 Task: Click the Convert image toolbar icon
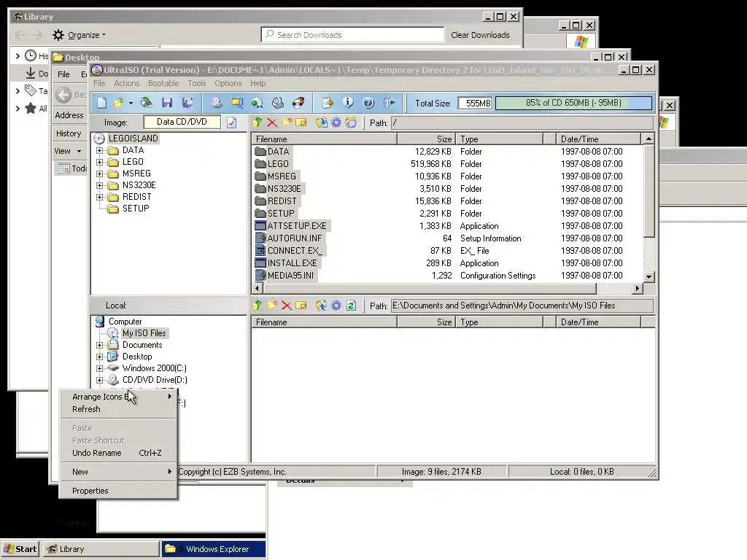pos(258,103)
